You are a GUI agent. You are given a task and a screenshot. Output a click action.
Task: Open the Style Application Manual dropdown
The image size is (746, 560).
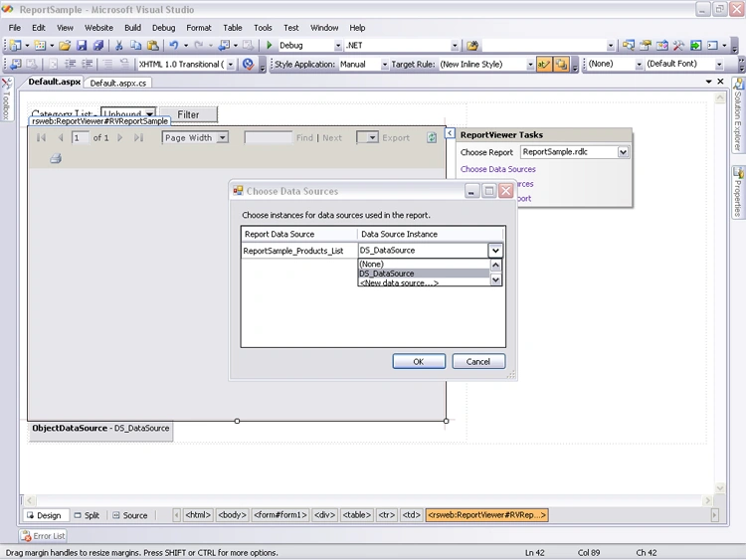tap(384, 65)
